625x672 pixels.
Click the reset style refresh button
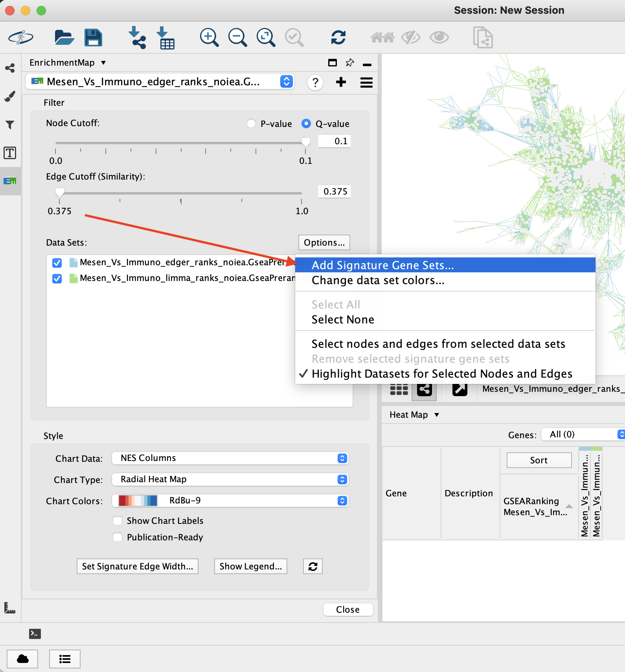point(313,566)
